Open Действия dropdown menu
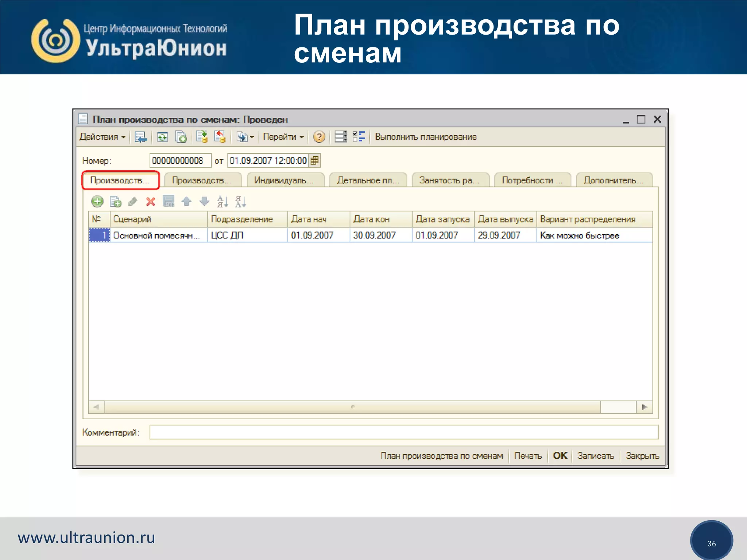The height and width of the screenshot is (560, 747). click(x=102, y=137)
